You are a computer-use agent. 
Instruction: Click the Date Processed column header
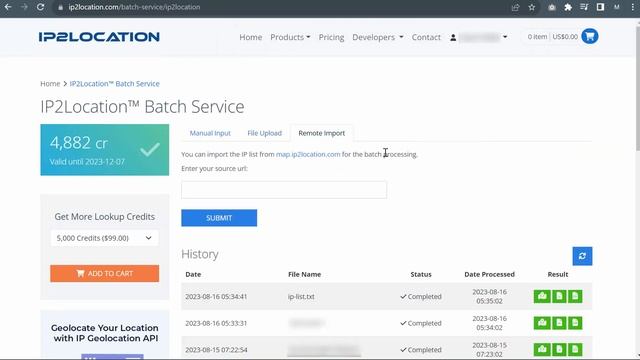489,274
